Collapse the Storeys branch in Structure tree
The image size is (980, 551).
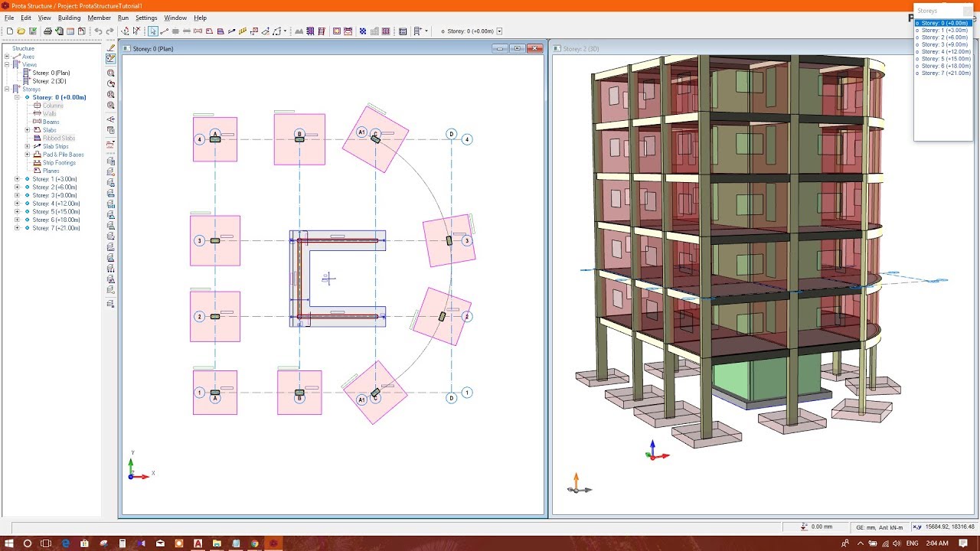pos(5,89)
